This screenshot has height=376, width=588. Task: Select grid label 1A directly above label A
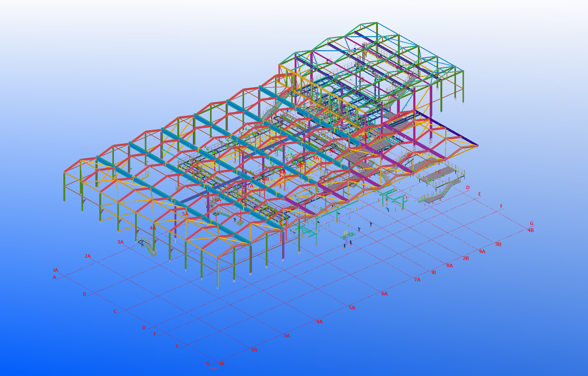tap(55, 270)
